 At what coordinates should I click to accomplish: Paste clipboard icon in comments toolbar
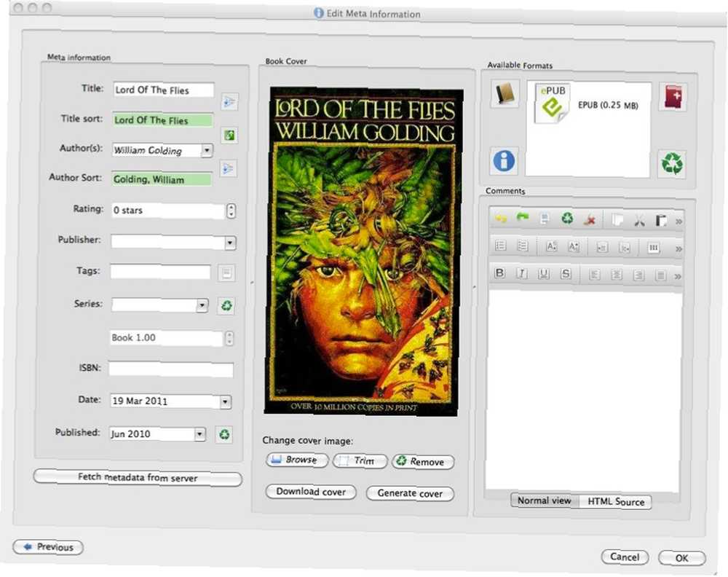pos(661,220)
